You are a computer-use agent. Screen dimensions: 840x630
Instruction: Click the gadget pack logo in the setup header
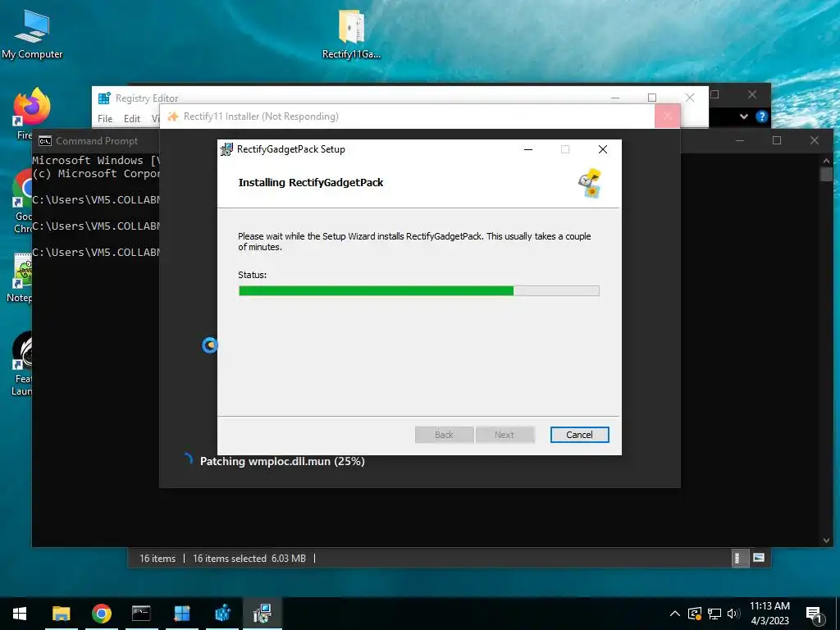[x=590, y=183]
